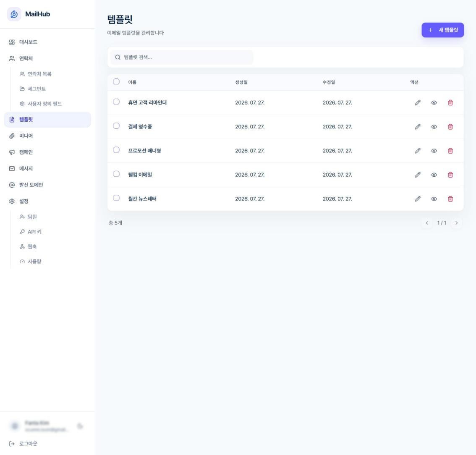This screenshot has width=476, height=455.
Task: Preview the 월간 뉴스레터 template
Action: coord(434,199)
